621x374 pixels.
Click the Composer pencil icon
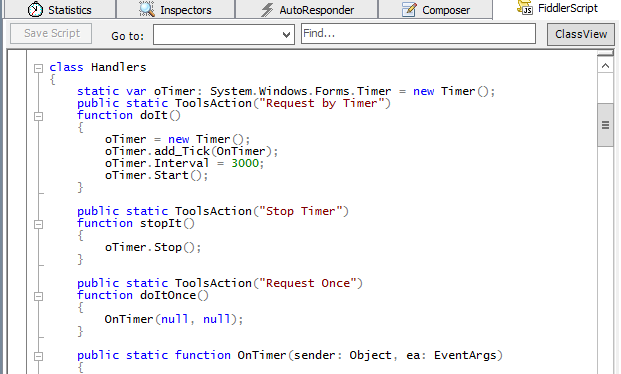[x=409, y=9]
